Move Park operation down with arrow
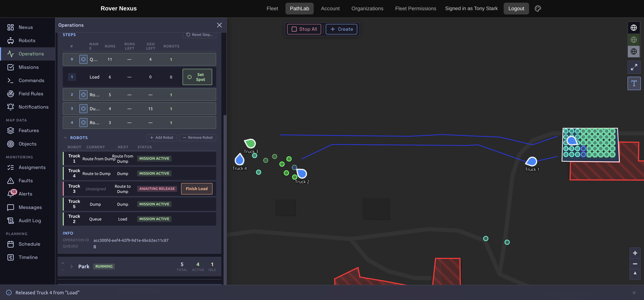644x300 pixels. tap(63, 270)
